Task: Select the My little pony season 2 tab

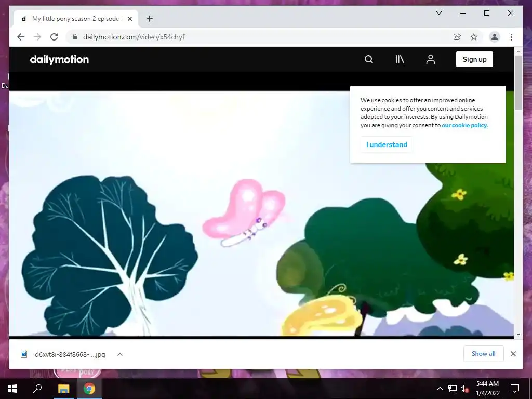Action: (76, 19)
